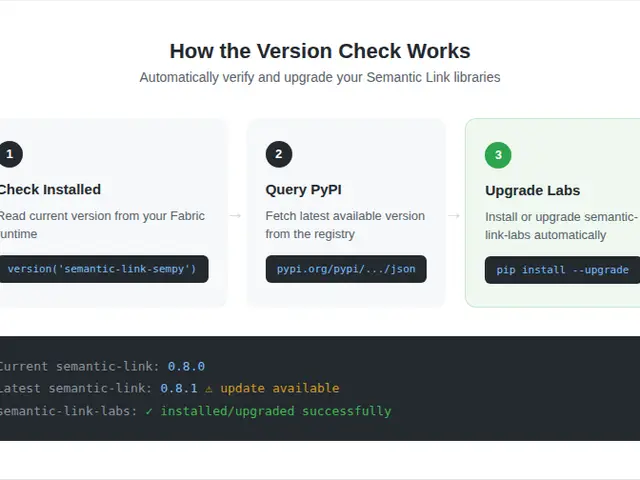640x480 pixels.
Task: Click 'Fetch latest available version' description
Action: pos(345,225)
